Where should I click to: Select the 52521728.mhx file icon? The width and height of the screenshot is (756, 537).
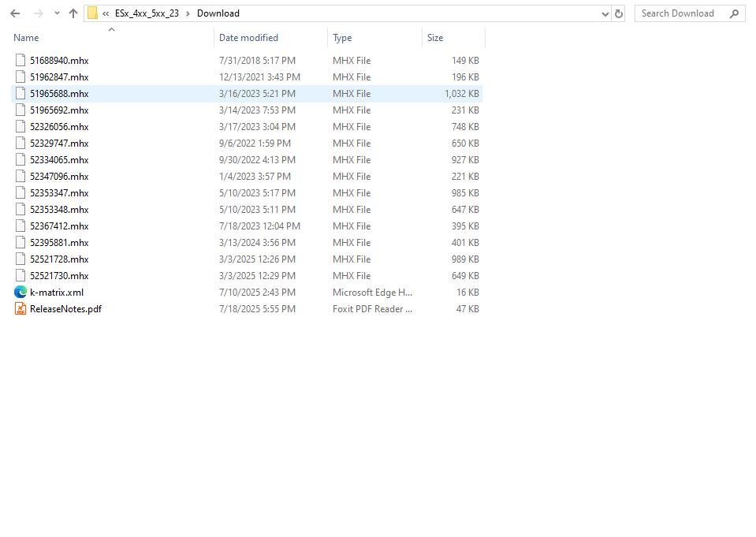pos(20,259)
